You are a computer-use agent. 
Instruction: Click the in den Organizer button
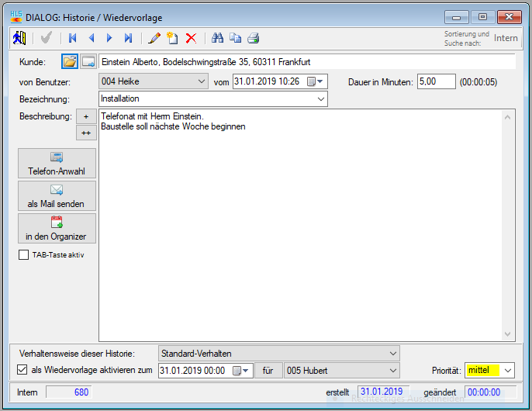pos(57,229)
